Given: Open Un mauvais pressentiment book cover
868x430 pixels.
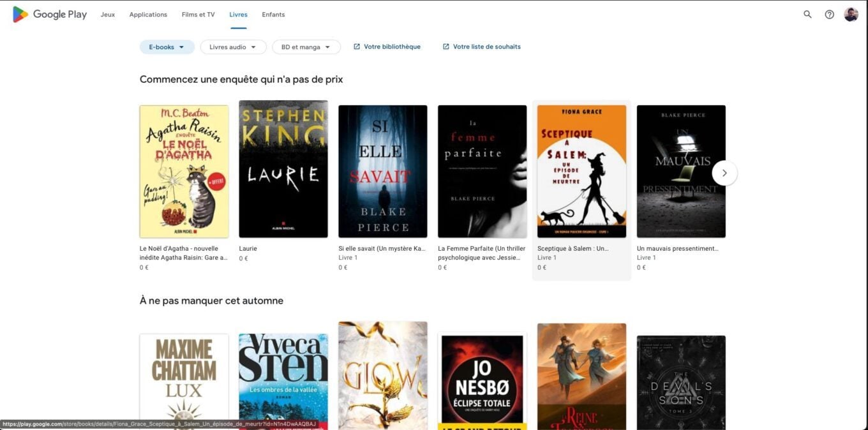Looking at the screenshot, I should click(x=681, y=172).
